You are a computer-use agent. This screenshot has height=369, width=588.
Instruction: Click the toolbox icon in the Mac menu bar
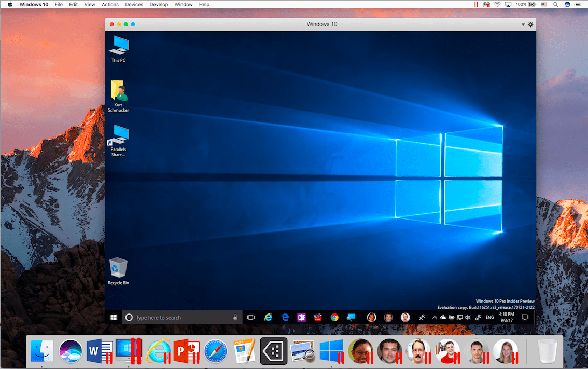tap(486, 5)
